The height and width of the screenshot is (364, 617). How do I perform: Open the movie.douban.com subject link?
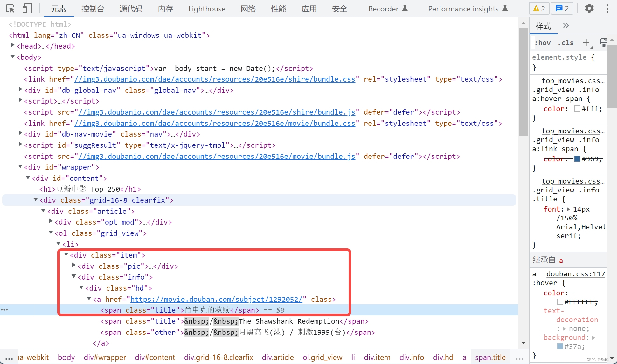tap(216, 299)
